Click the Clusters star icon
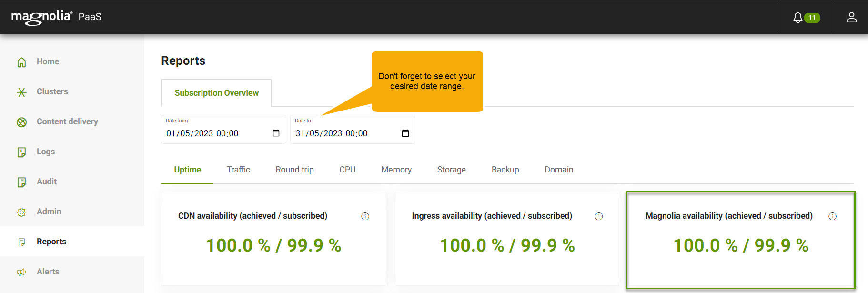Viewport: 868px width, 293px height. 21,92
